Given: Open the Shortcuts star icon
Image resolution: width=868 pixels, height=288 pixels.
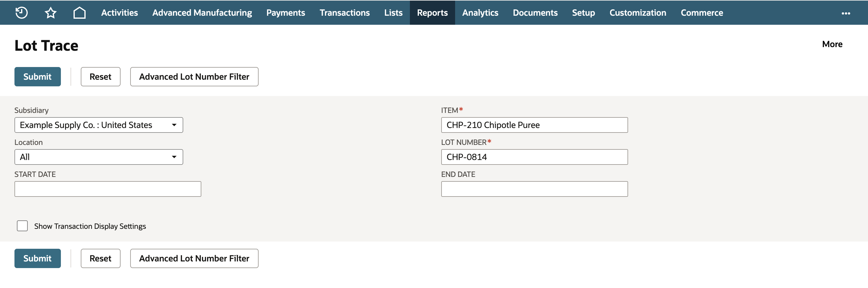Looking at the screenshot, I should pos(51,13).
